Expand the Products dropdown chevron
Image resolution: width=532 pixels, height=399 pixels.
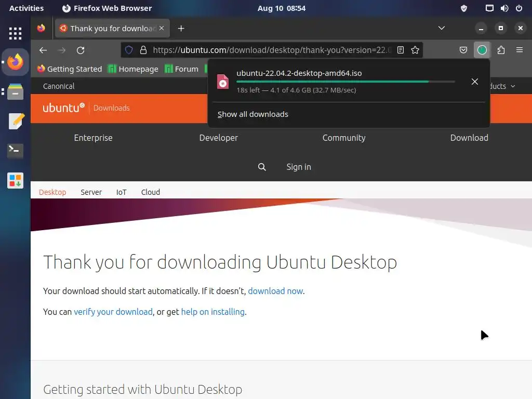click(x=513, y=86)
